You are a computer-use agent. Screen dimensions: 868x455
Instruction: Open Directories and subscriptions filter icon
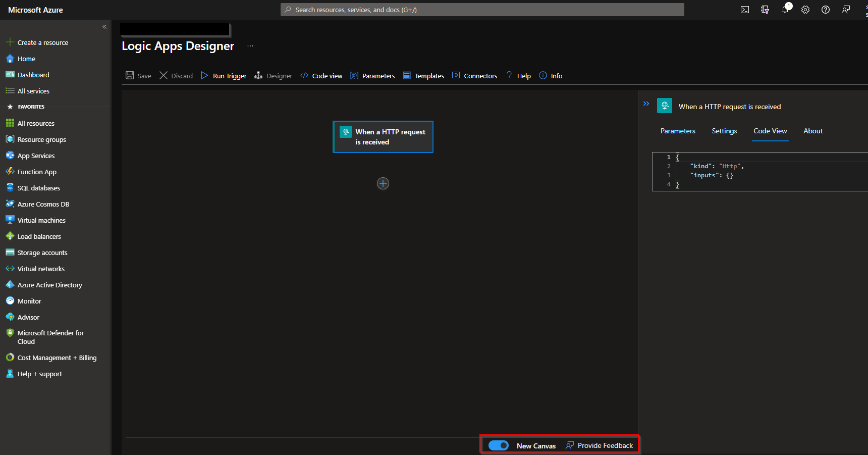tap(765, 10)
